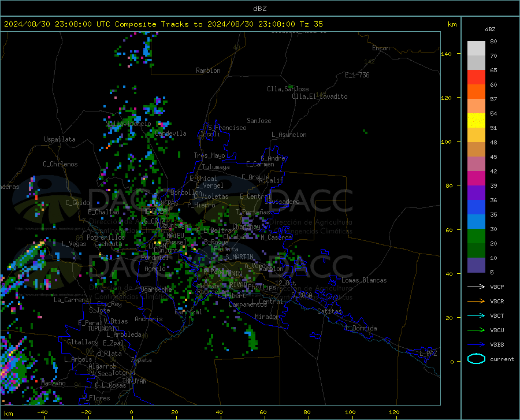
Task: Click the 'Tz 35' threshold text
Action: click(x=311, y=24)
